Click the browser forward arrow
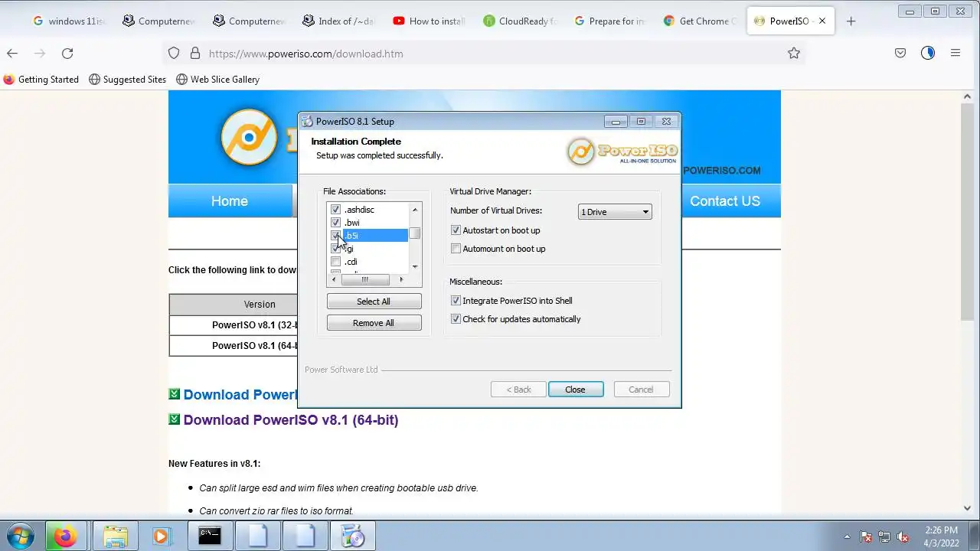This screenshot has width=980, height=551. pyautogui.click(x=40, y=53)
